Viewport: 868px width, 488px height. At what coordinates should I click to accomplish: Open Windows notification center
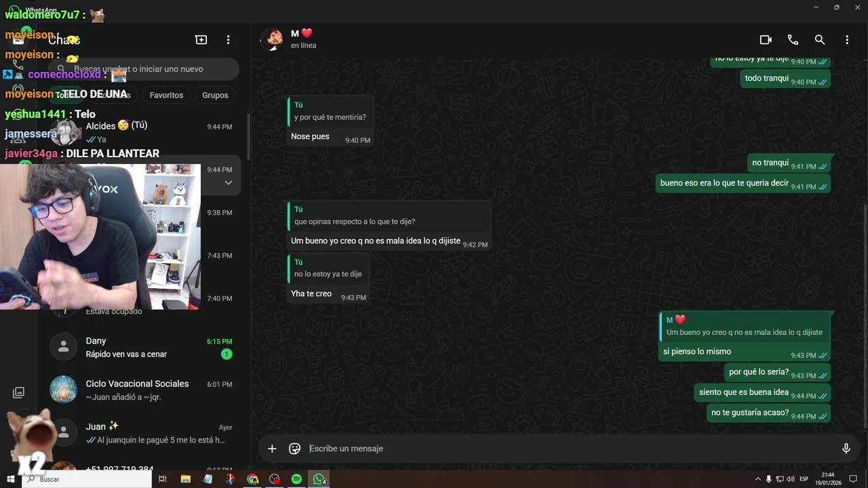point(853,479)
